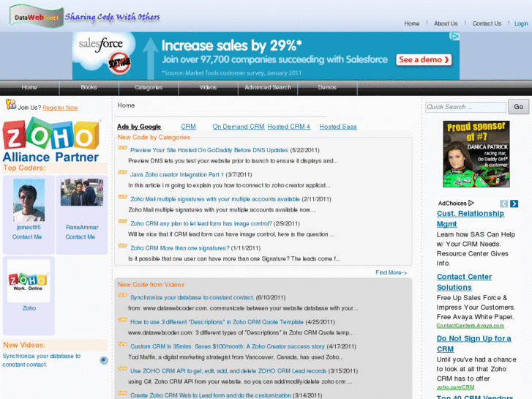This screenshot has width=532, height=399.
Task: Click the Zoho Alliance Partner logo
Action: click(52, 140)
